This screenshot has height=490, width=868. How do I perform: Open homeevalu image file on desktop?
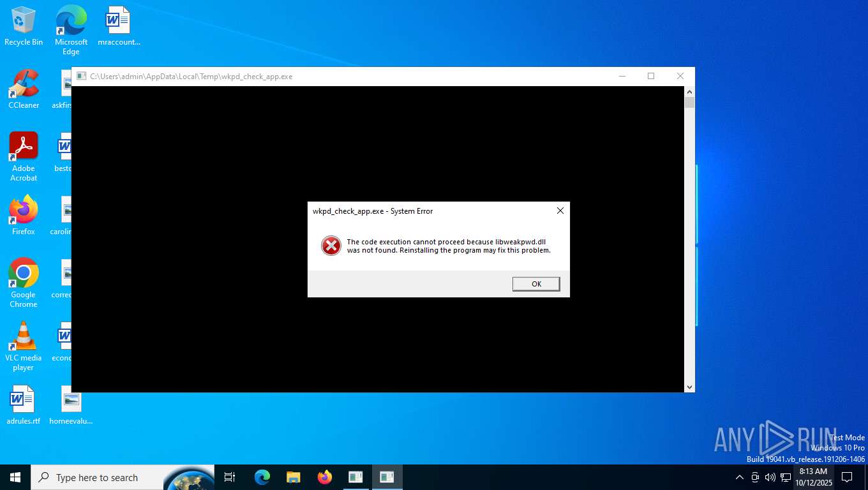[x=71, y=405]
